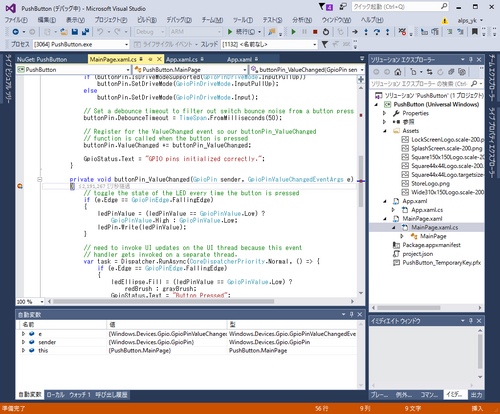Expand the App.xaml.cs node
Viewport: 500px width, 414px height.
(393, 210)
